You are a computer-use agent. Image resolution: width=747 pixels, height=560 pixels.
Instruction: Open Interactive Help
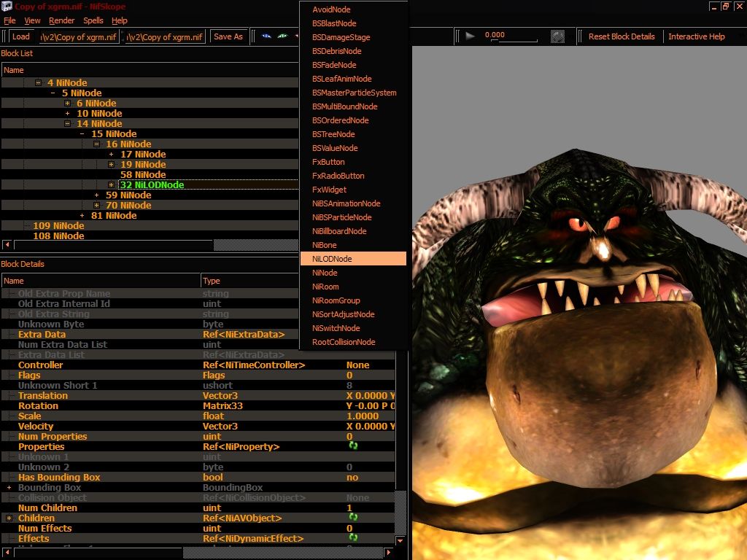[x=696, y=36]
